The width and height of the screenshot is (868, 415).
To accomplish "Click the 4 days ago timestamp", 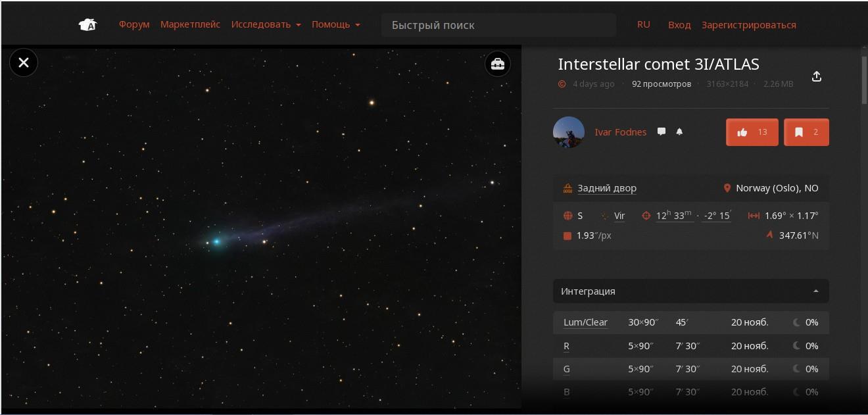I will (594, 84).
